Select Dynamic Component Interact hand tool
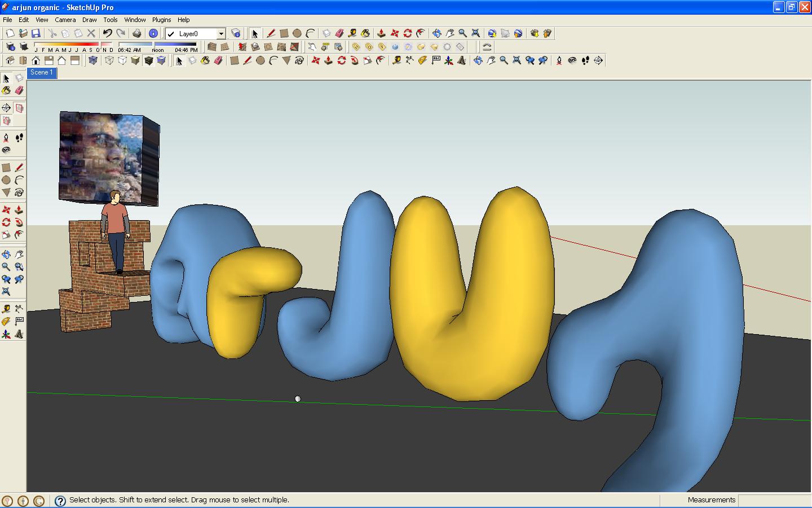 [312, 47]
